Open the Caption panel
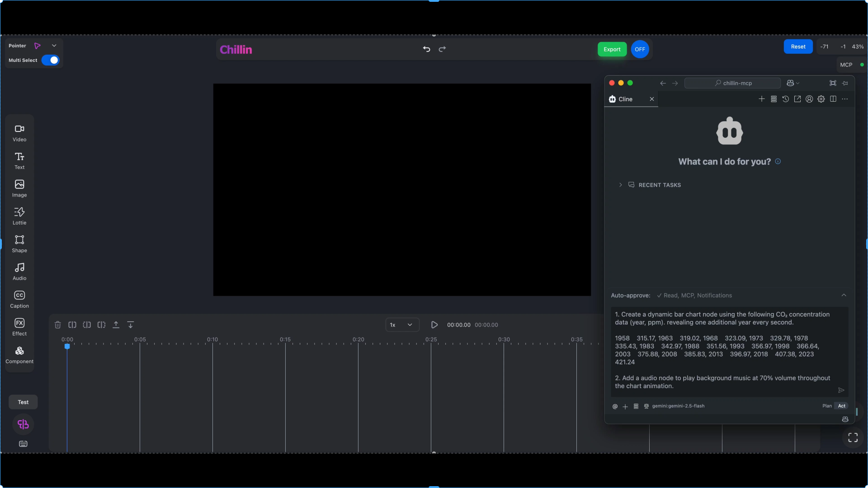The height and width of the screenshot is (488, 868). point(19,299)
